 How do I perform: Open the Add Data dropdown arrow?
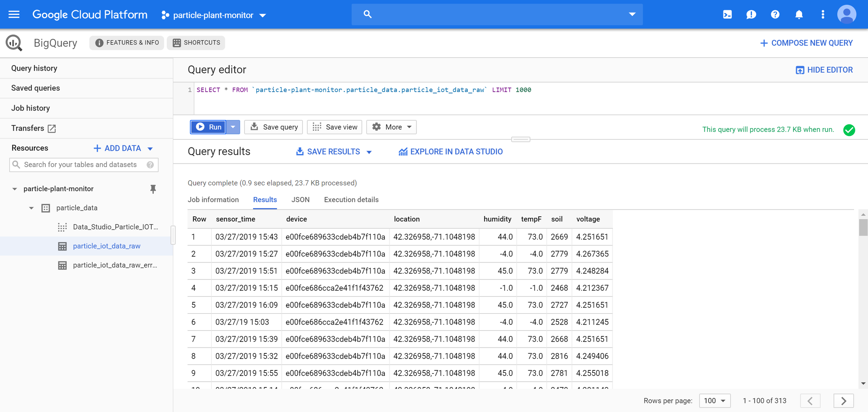(150, 148)
